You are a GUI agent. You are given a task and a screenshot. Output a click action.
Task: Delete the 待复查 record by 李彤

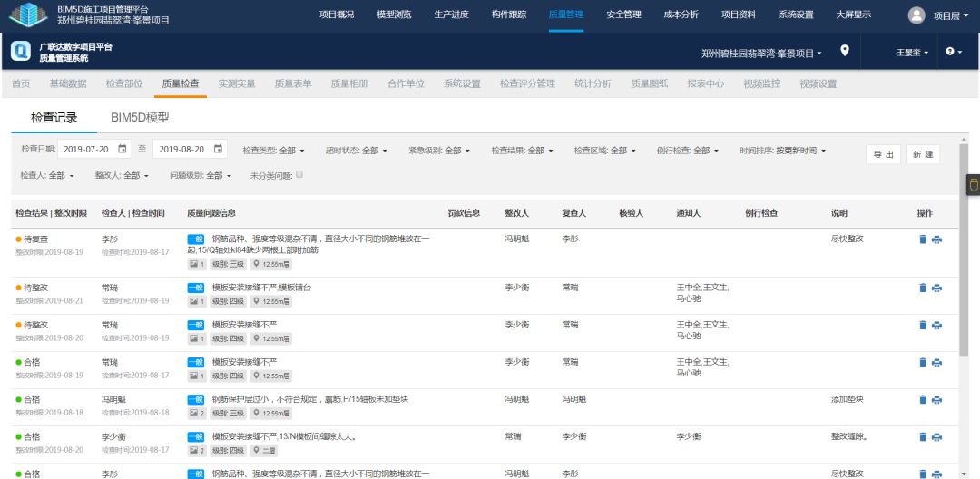[923, 239]
